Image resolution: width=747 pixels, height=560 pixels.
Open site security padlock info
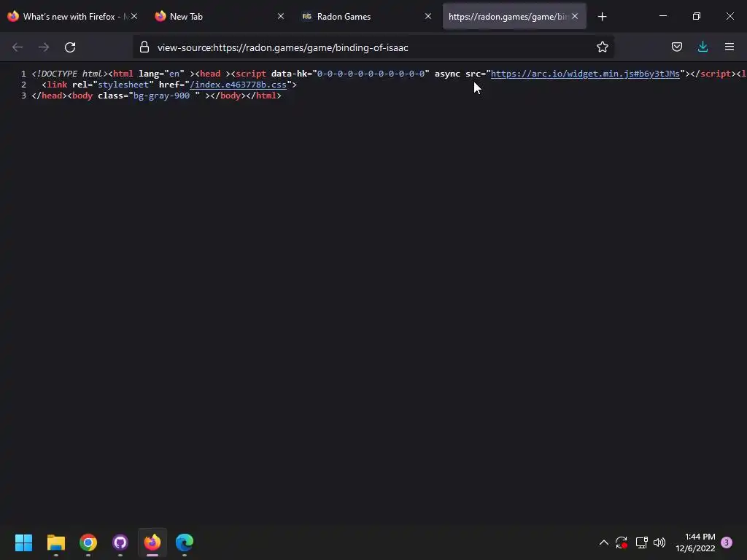point(144,47)
